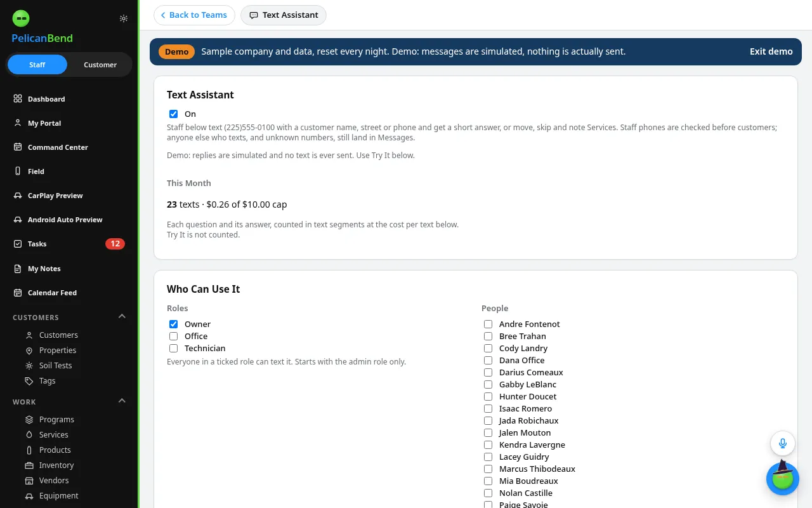Screen dimensions: 812x508
Task: Click the Soil Tests sun icon
Action: (29, 366)
